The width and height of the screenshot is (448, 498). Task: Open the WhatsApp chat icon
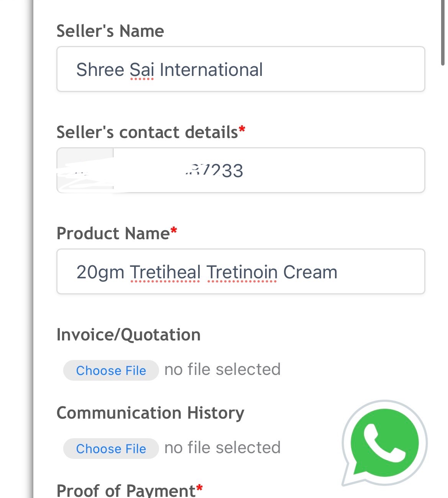click(x=384, y=443)
